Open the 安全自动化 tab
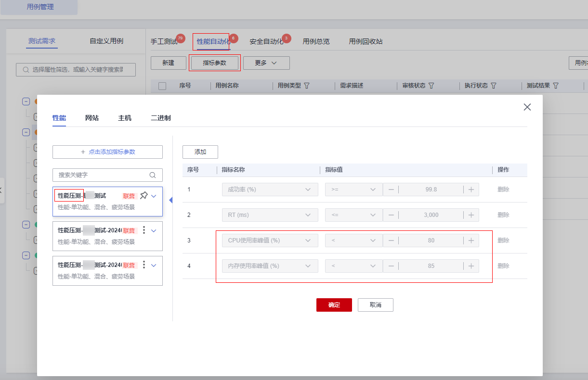The height and width of the screenshot is (380, 588). (266, 42)
